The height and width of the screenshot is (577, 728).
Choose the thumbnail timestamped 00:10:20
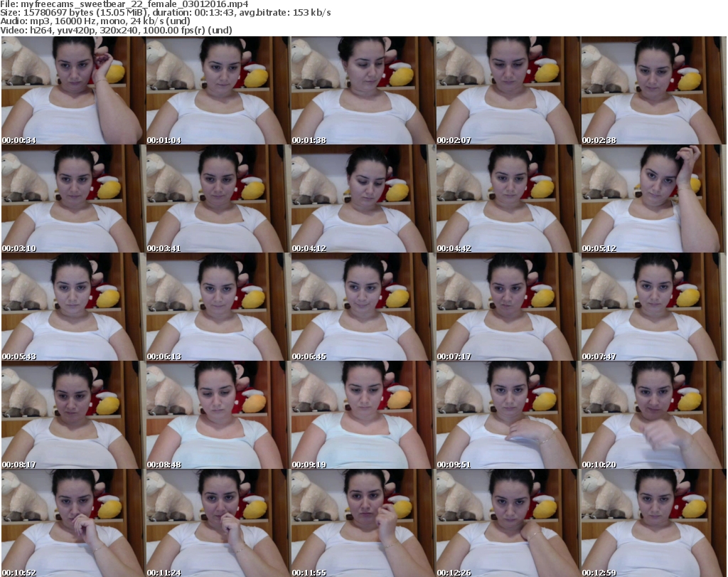pos(653,415)
